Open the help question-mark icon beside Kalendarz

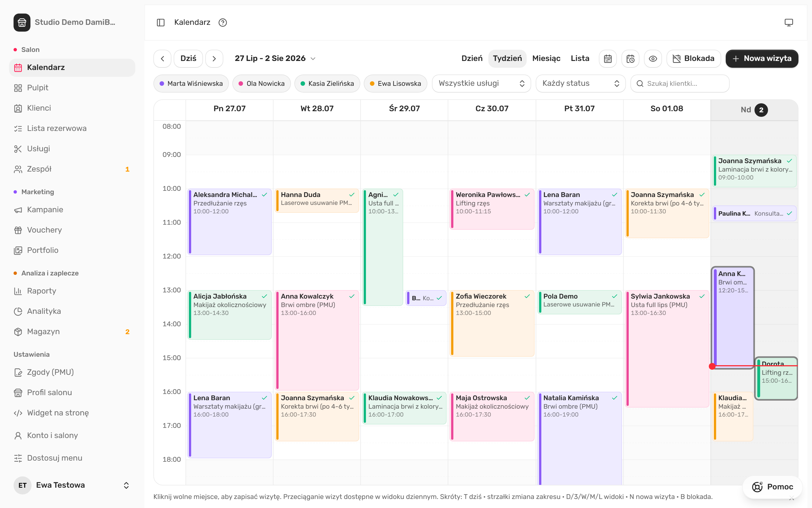point(222,23)
